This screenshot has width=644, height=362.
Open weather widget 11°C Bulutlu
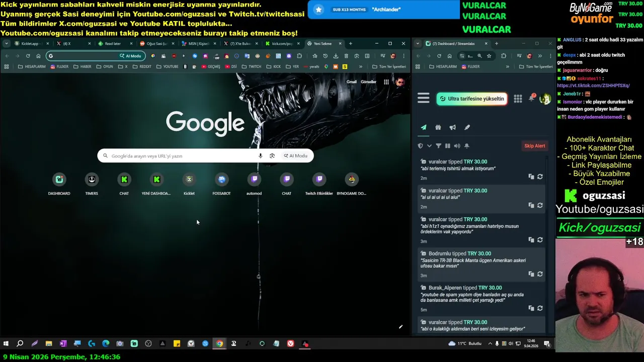pyautogui.click(x=465, y=343)
